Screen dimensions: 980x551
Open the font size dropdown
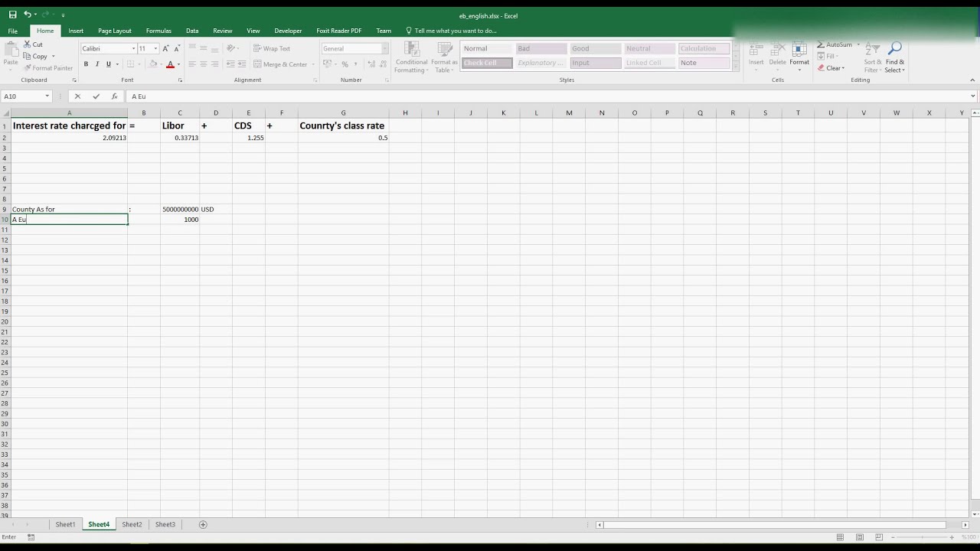click(x=155, y=48)
